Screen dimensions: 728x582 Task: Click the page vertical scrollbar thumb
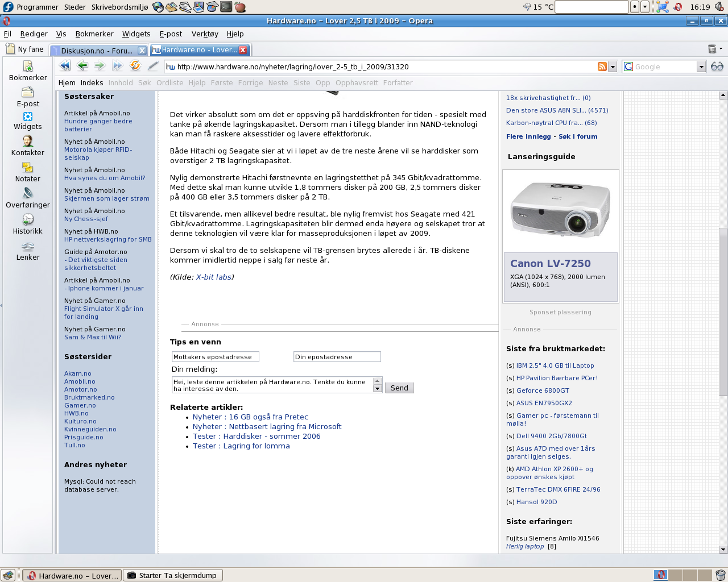pos(723,311)
